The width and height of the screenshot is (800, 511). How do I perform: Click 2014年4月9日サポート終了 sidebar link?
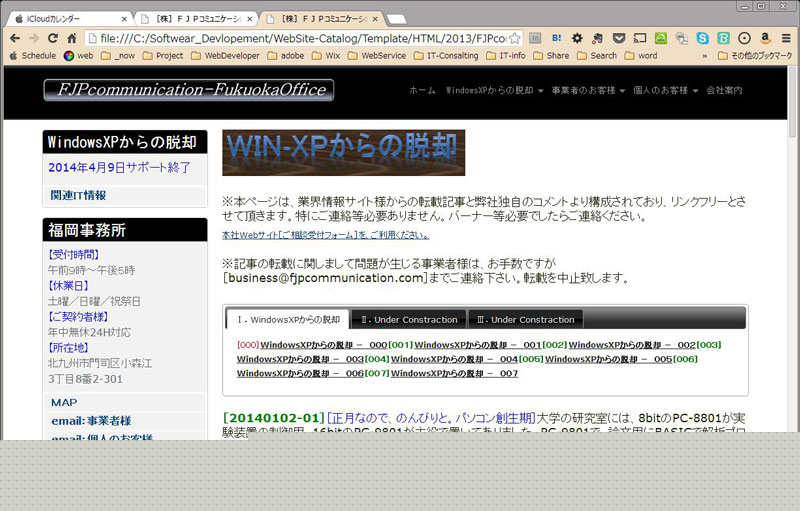tap(119, 167)
